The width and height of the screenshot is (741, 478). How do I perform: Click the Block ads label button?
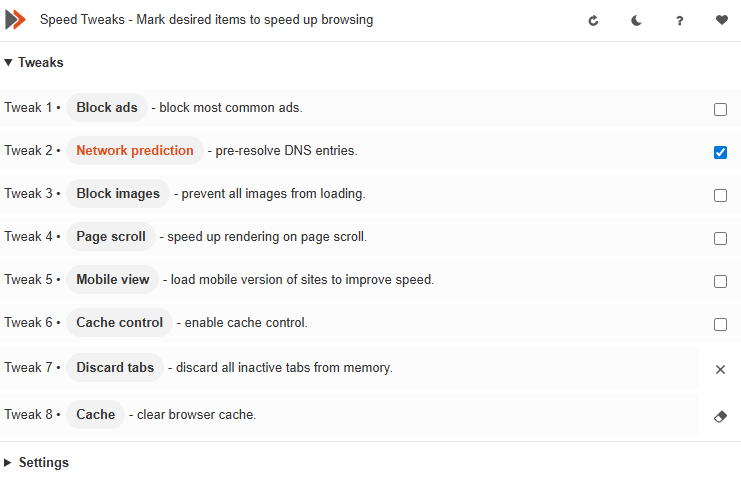point(107,108)
